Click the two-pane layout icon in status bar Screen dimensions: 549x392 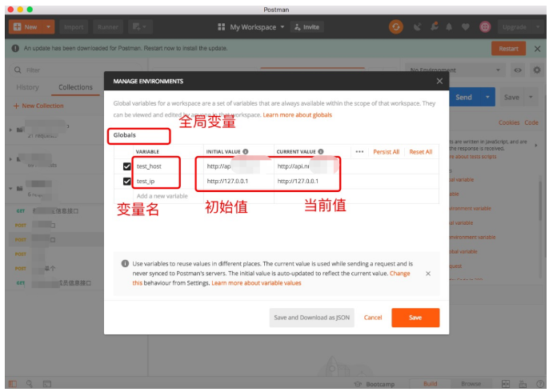506,384
